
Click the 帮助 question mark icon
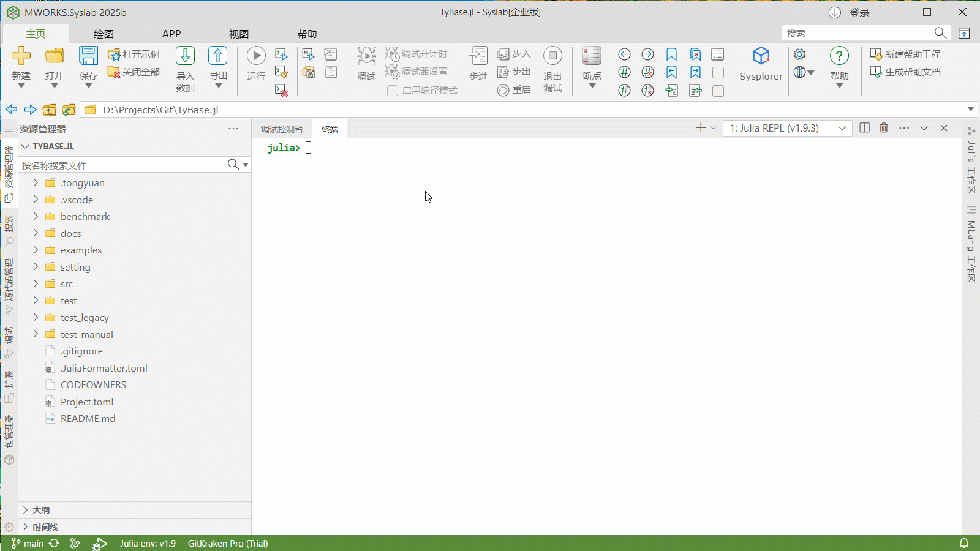pyautogui.click(x=839, y=56)
